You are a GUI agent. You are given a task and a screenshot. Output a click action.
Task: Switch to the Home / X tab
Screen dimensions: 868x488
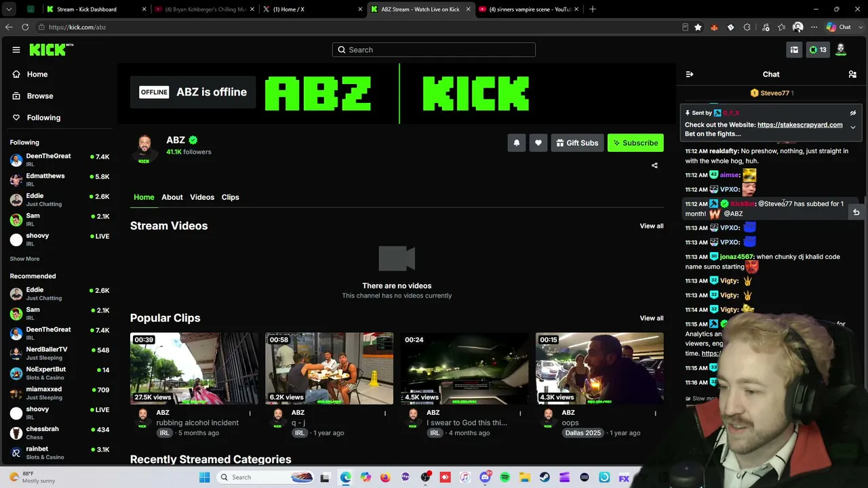(313, 9)
